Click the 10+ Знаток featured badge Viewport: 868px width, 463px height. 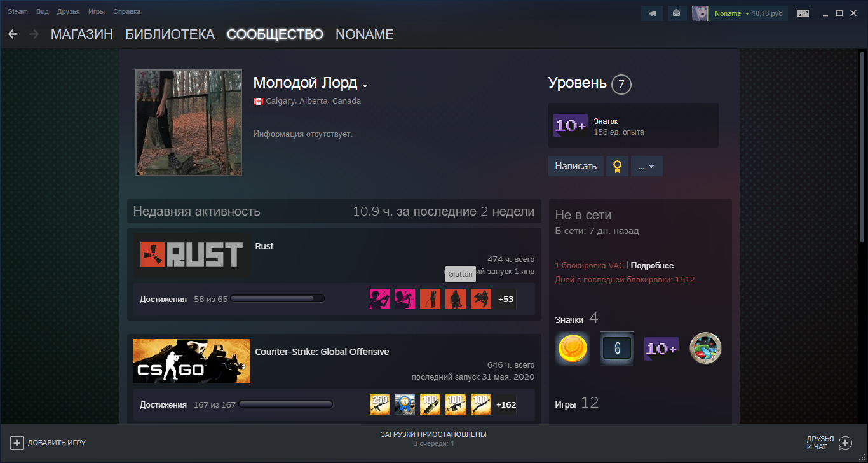[571, 126]
